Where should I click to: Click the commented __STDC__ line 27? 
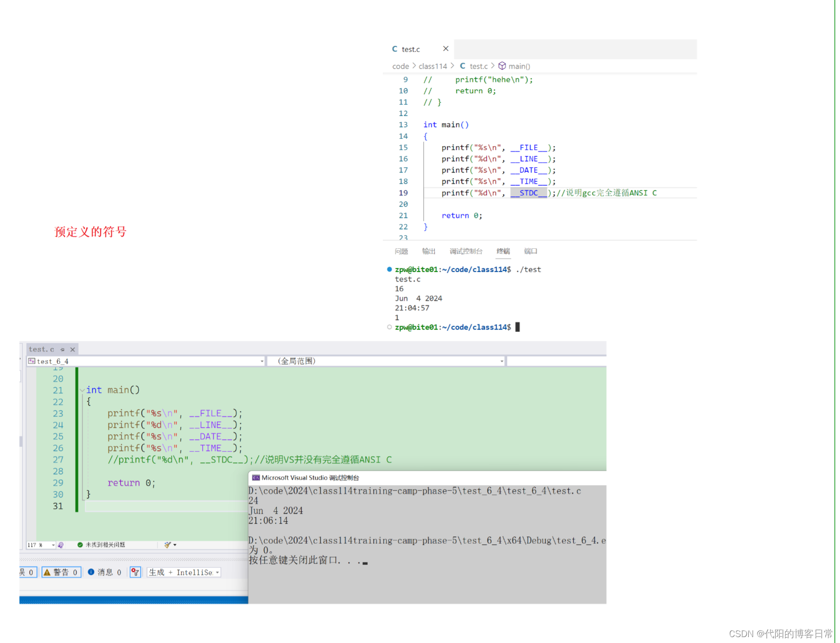[250, 460]
